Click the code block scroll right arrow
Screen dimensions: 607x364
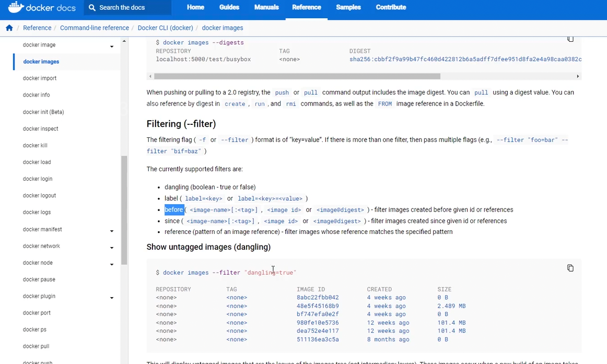tap(578, 76)
